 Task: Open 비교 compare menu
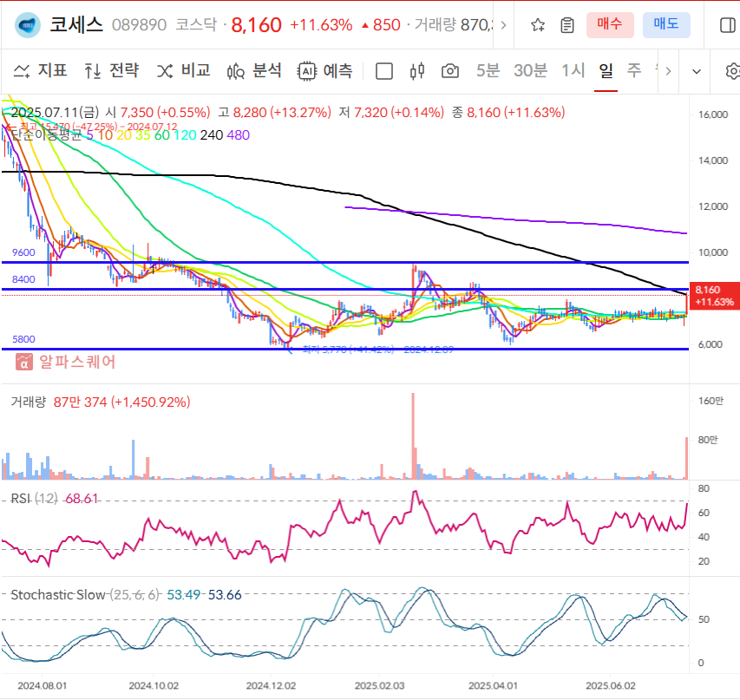point(183,71)
